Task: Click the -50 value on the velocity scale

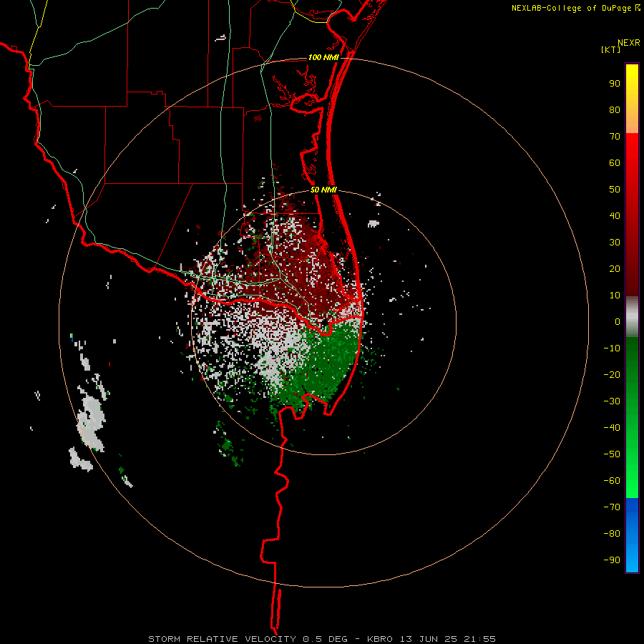Action: 612,454
